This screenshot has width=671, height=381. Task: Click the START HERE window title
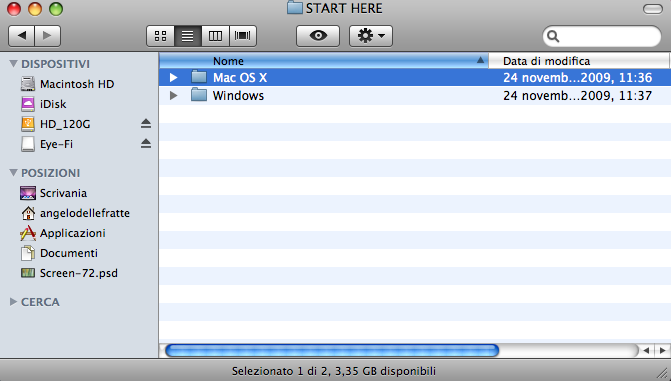[344, 8]
